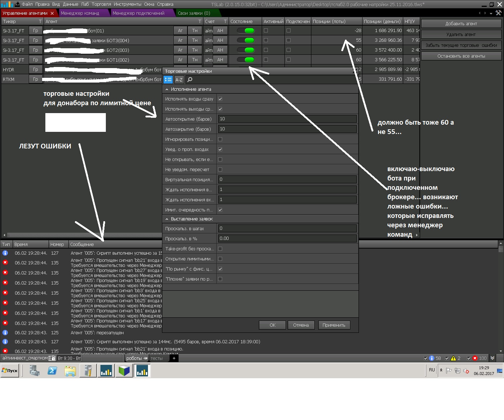Click the TSLab logo icon in the title bar
The width and height of the screenshot is (504, 420).
click(6, 4)
